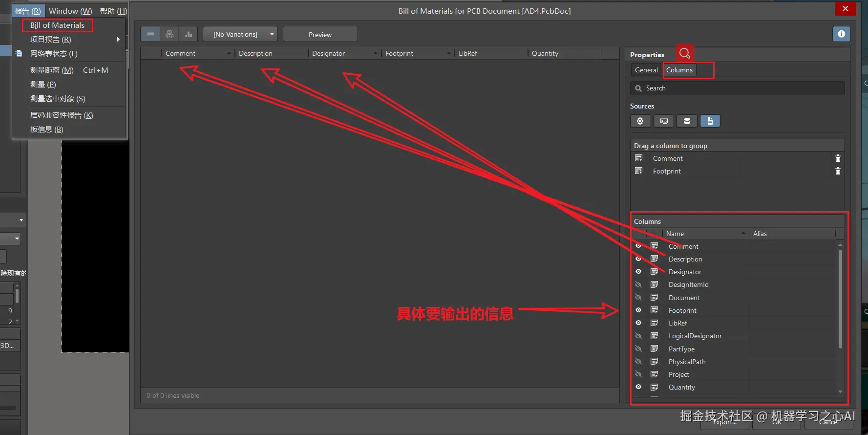
Task: Click the Preview button
Action: (320, 34)
